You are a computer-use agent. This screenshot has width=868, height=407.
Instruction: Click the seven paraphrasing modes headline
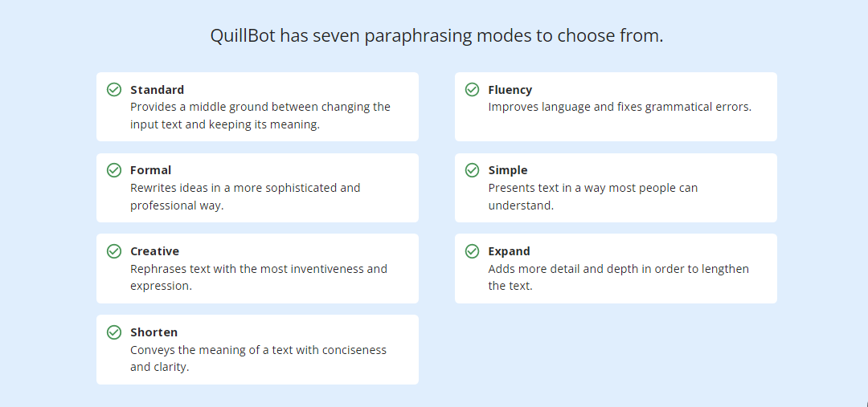coord(436,36)
